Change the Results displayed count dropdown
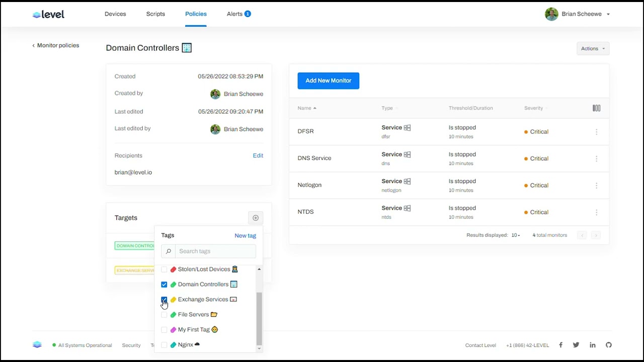 516,235
